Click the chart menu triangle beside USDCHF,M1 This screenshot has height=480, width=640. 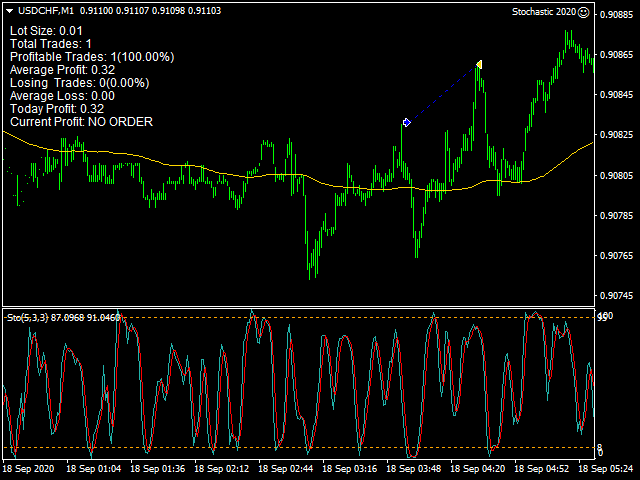[10, 11]
